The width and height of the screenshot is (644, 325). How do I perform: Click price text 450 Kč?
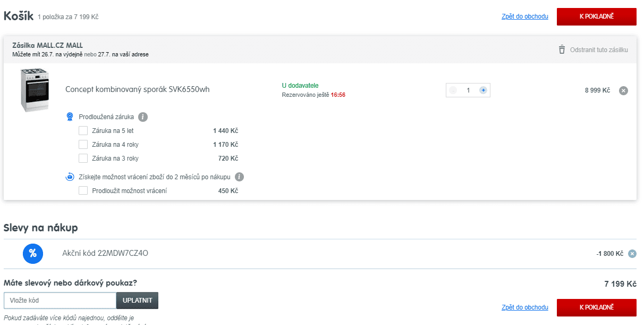(x=228, y=191)
